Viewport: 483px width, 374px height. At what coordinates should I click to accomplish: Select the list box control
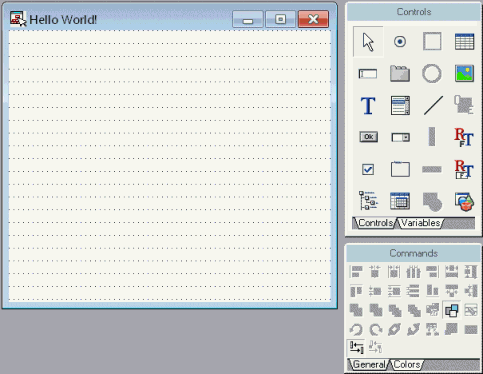(x=400, y=105)
